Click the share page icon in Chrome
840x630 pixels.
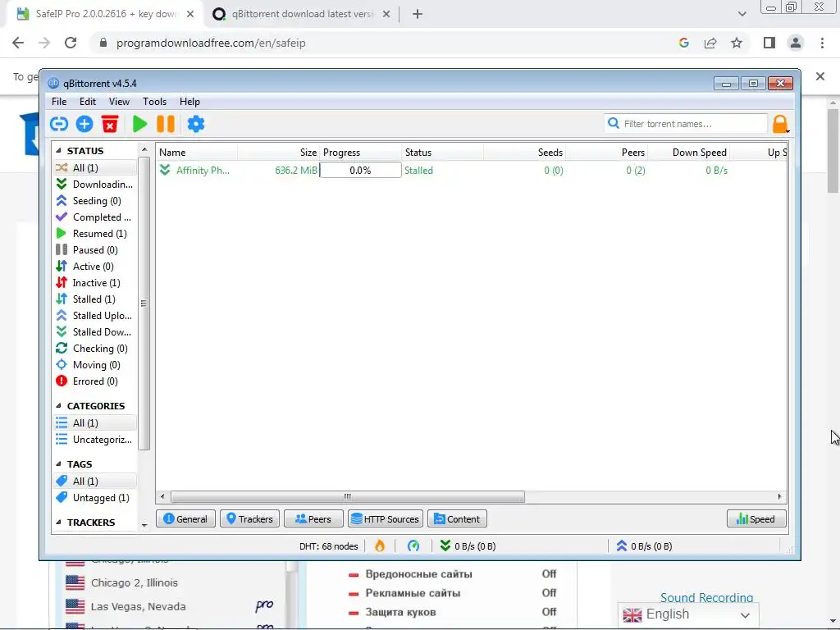pos(710,43)
